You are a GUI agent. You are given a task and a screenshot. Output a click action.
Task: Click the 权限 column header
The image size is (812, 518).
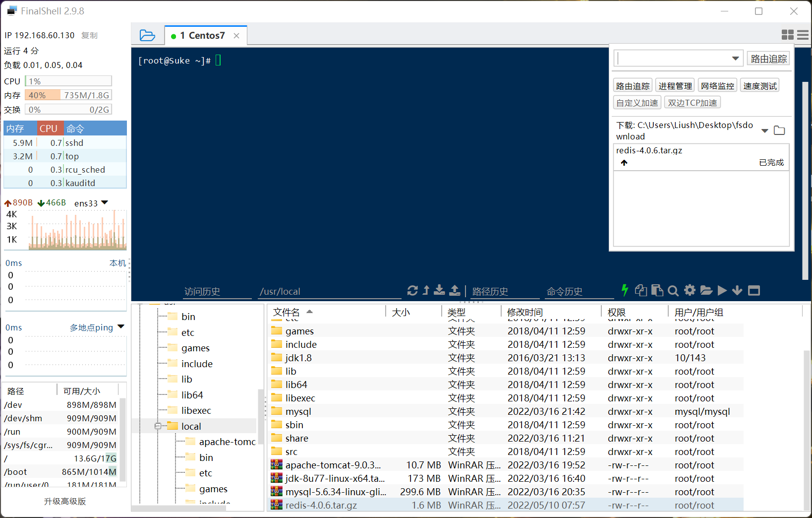(x=635, y=312)
